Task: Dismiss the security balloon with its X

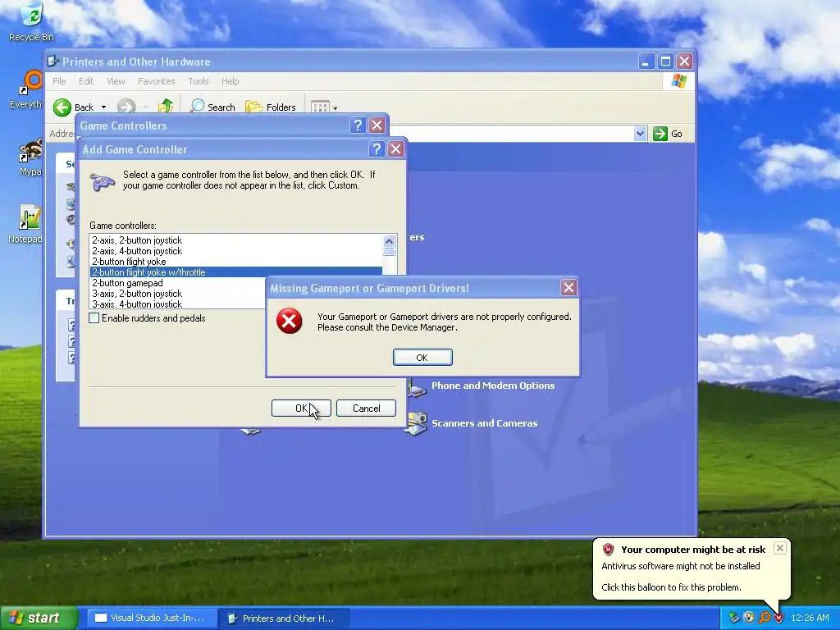Action: click(x=780, y=548)
